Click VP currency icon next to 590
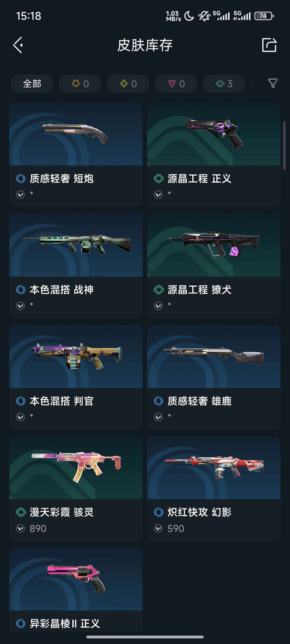Image resolution: width=290 pixels, height=644 pixels. (x=158, y=528)
